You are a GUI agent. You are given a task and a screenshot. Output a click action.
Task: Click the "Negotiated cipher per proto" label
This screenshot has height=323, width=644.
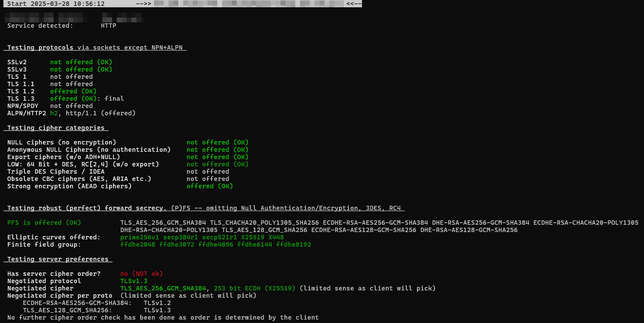(x=59, y=296)
